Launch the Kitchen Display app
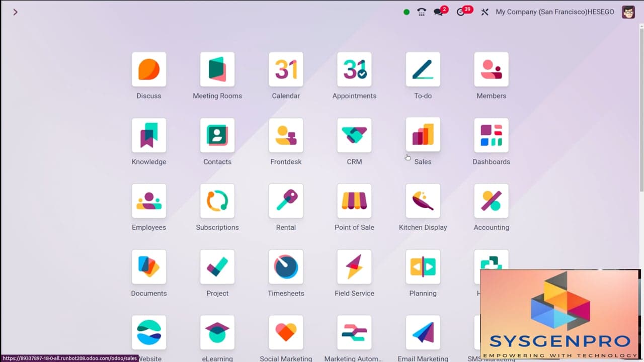Viewport: 644px width, 362px height. coord(423,201)
